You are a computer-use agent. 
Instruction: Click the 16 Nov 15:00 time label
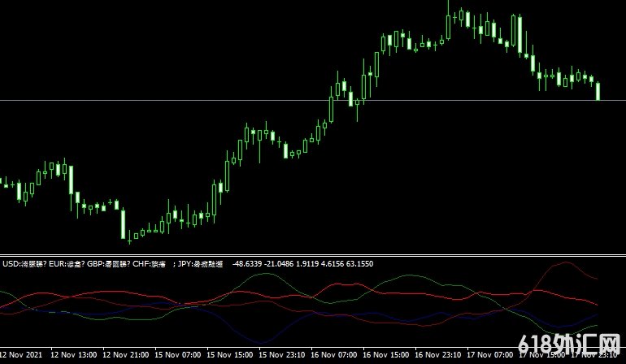pos(386,355)
